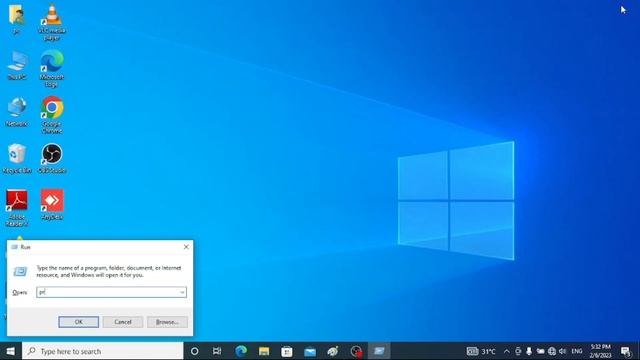Open the snail-like app taskbar icon left of the recorder
The width and height of the screenshot is (640, 360).
tap(333, 351)
